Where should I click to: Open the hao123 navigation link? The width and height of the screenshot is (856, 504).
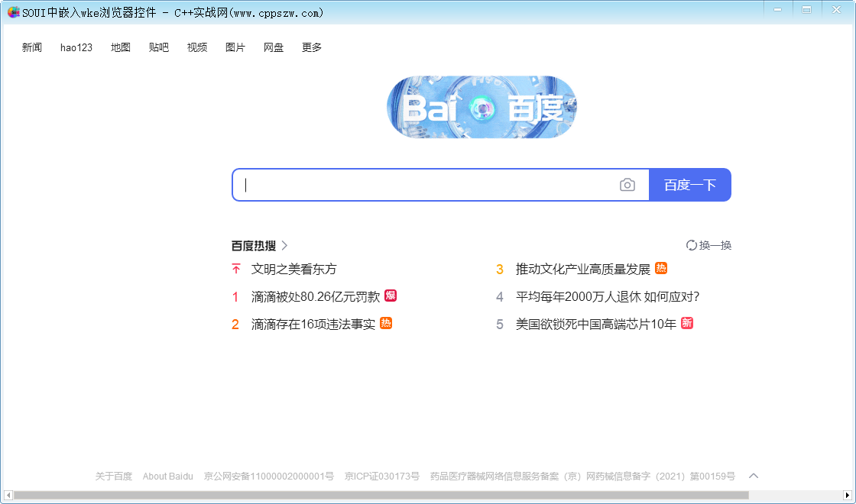[76, 47]
